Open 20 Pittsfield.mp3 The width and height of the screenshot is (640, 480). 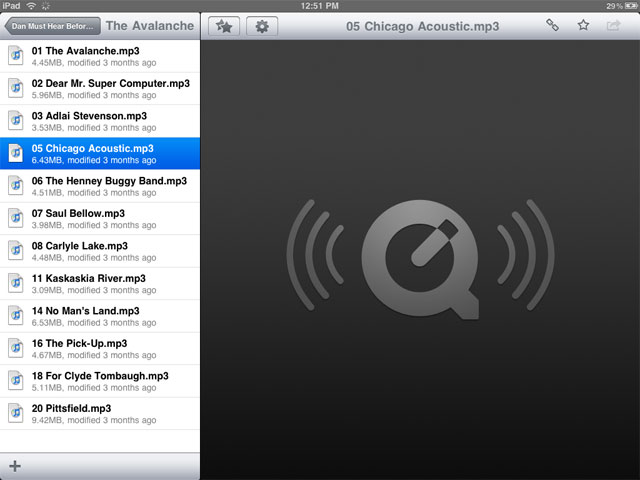(100, 413)
